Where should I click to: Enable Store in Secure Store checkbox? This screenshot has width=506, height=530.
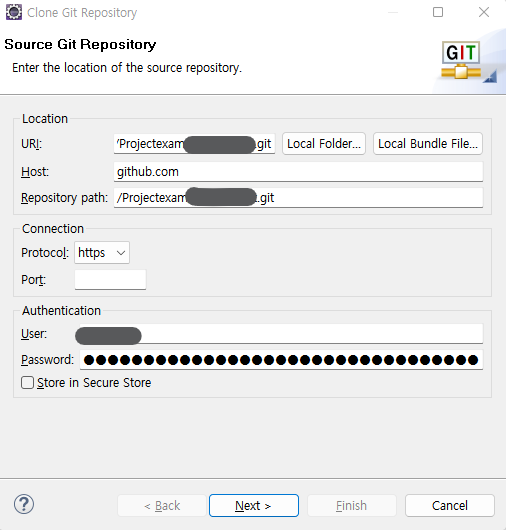click(x=27, y=383)
